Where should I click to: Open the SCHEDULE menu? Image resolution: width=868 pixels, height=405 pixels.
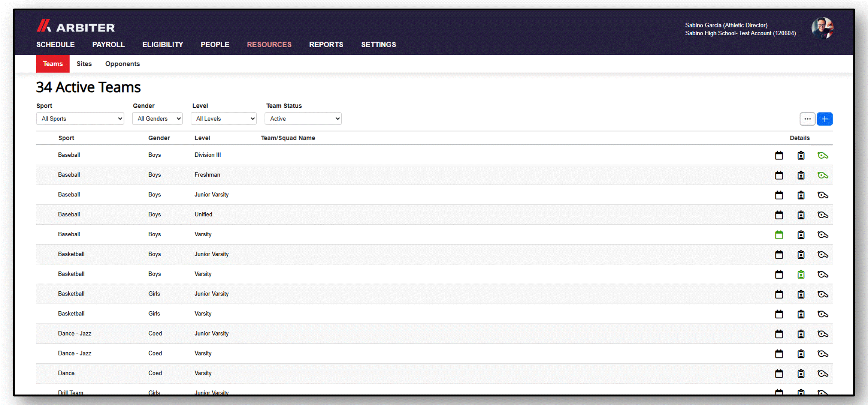click(x=55, y=45)
